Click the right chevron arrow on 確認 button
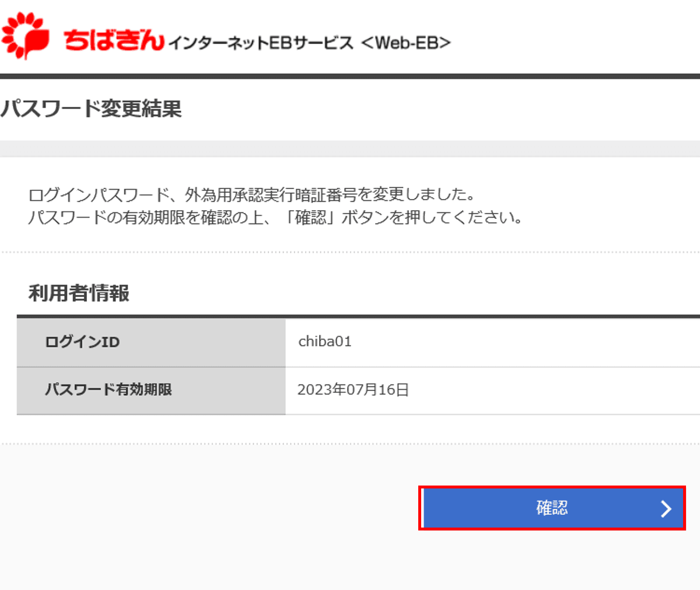Screen dimensions: 700x590 [666, 509]
